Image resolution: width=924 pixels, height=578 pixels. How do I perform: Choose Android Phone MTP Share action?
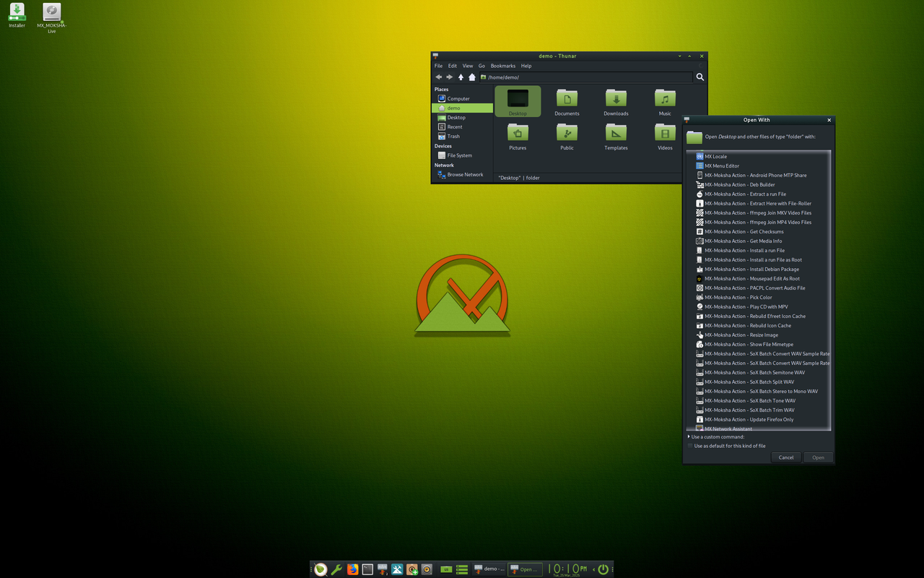pos(759,175)
